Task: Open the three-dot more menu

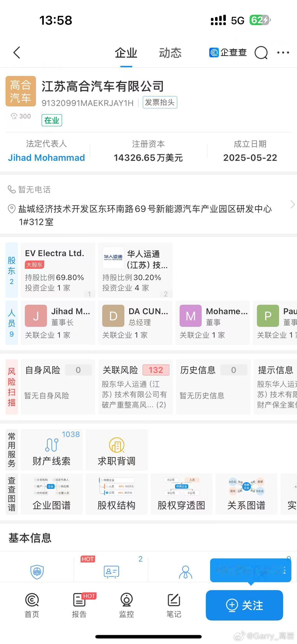Action: pyautogui.click(x=283, y=52)
